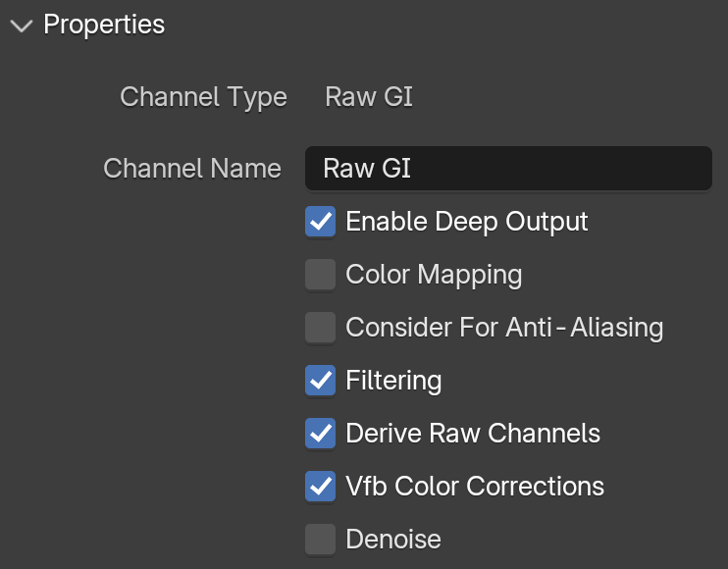Click the Properties panel header title
The width and height of the screenshot is (728, 569).
click(104, 25)
